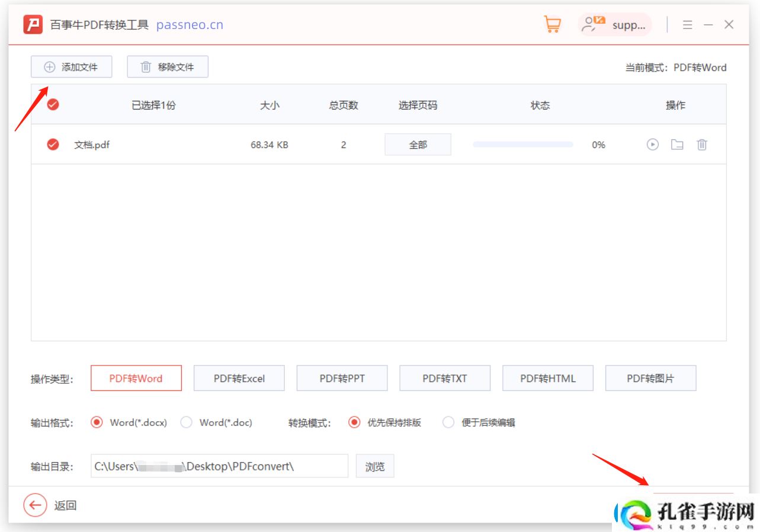Delete the 文档.pdf row with trash icon

(702, 145)
